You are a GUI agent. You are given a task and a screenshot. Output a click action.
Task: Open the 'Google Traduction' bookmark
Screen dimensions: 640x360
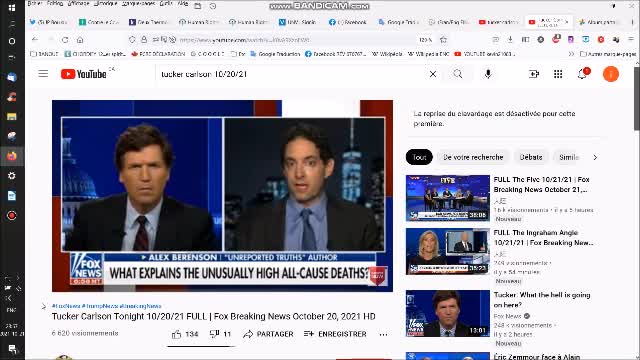[275, 53]
